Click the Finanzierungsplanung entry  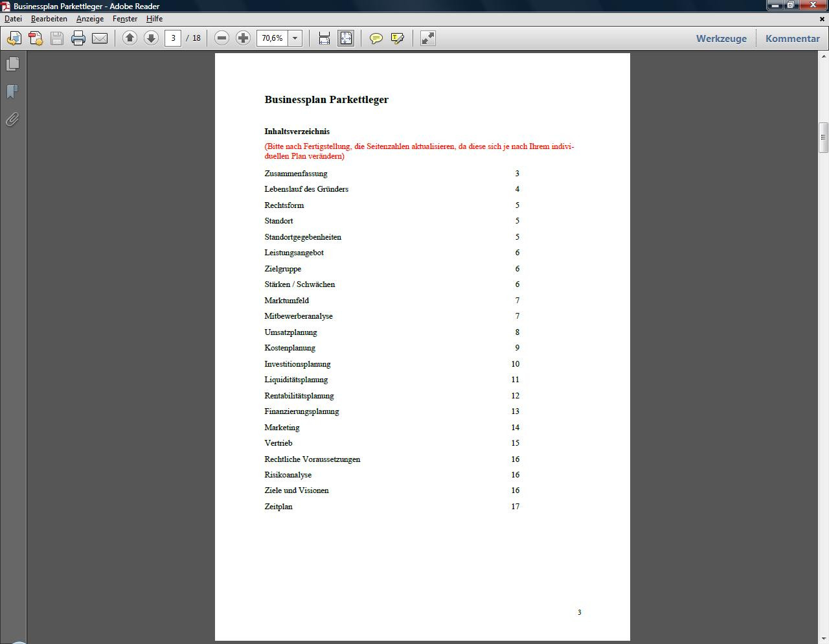[302, 411]
